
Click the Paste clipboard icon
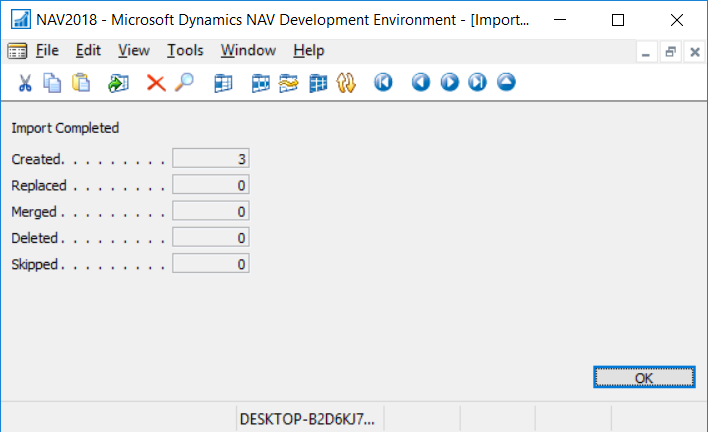pyautogui.click(x=81, y=84)
